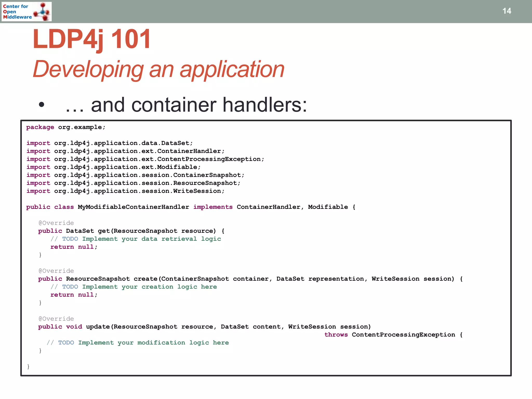Click return null in the create method
Screen dimensions: 532x399
coord(74,295)
